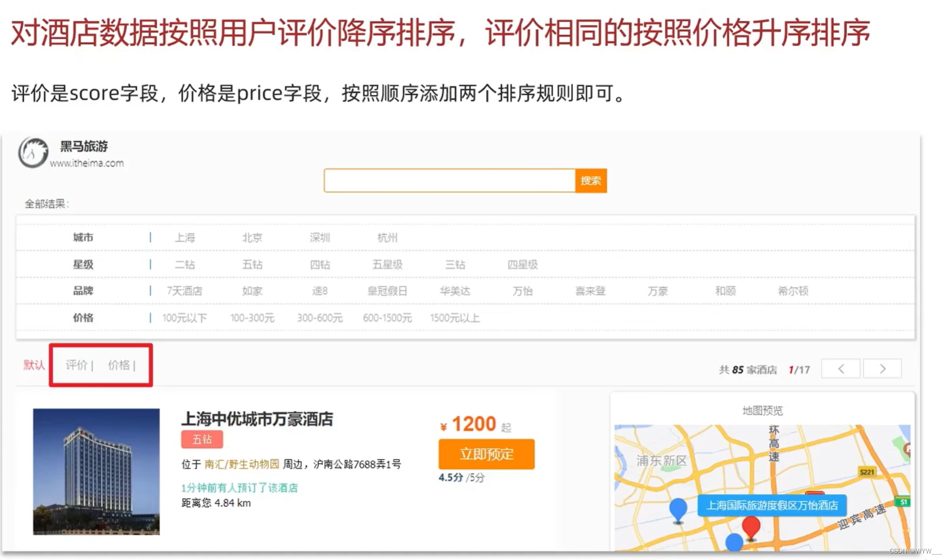Filter by brand 万豪
The image size is (951, 560).
[x=658, y=291]
